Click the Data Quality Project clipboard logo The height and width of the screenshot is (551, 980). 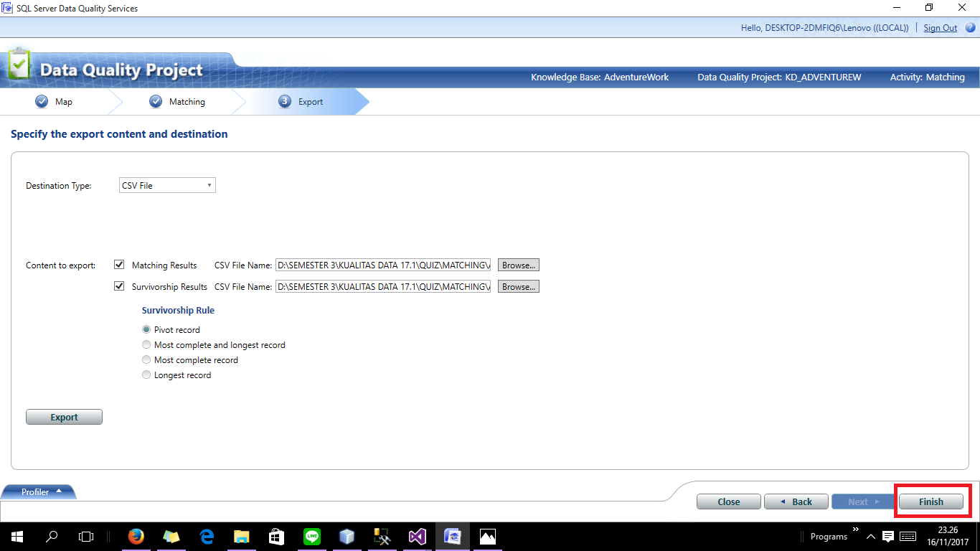pos(19,65)
